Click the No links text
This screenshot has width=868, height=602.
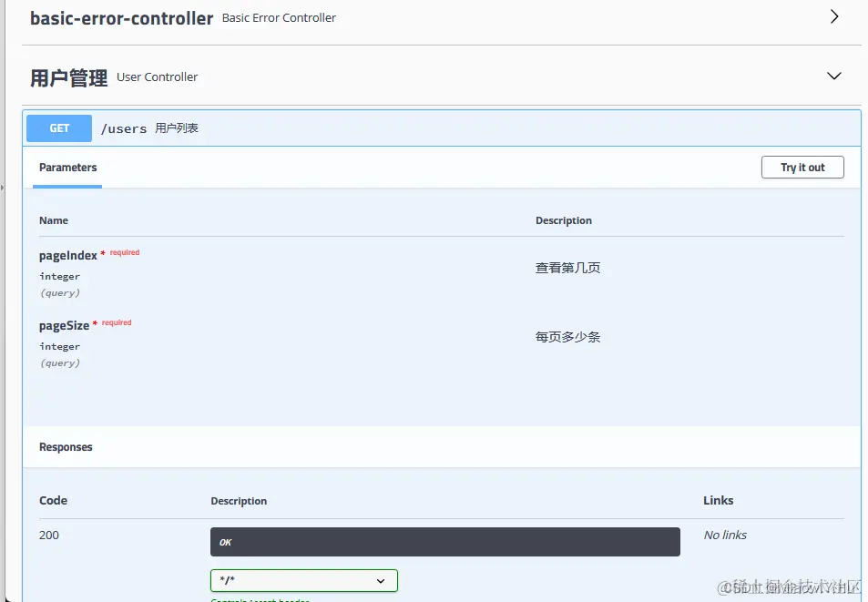(x=725, y=535)
